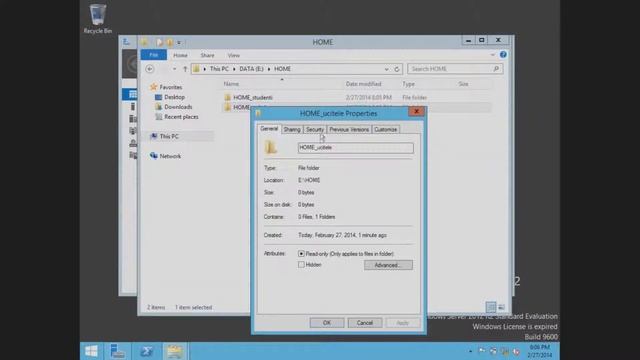
Task: Switch to the Sharing tab
Action: point(292,129)
